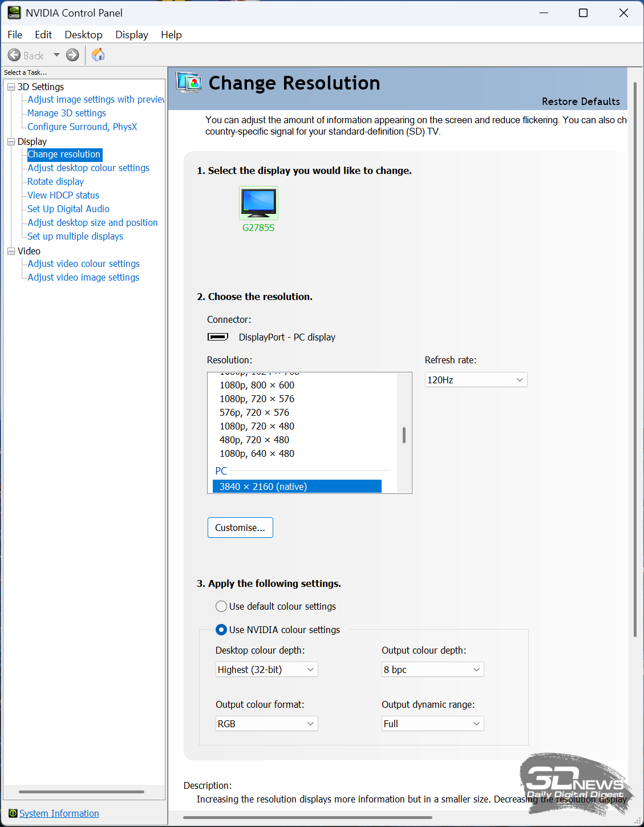Open the Desktop menu
644x827 pixels.
click(83, 35)
